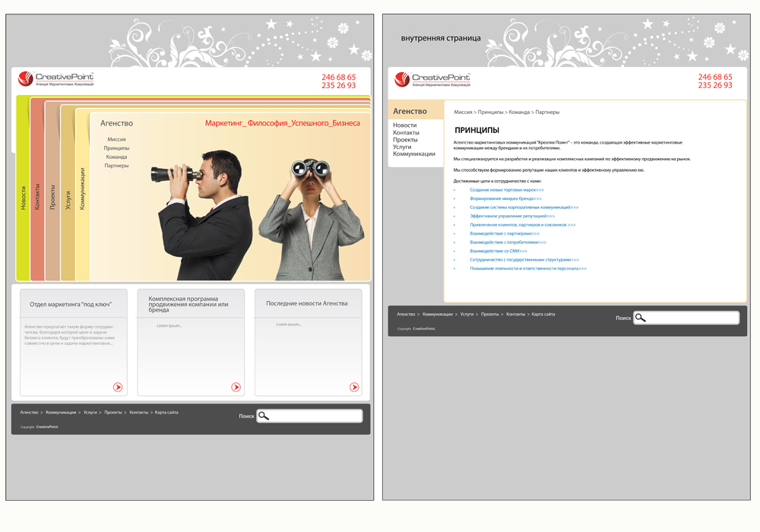Click 'Услуги' in the right page footer

pos(467,315)
